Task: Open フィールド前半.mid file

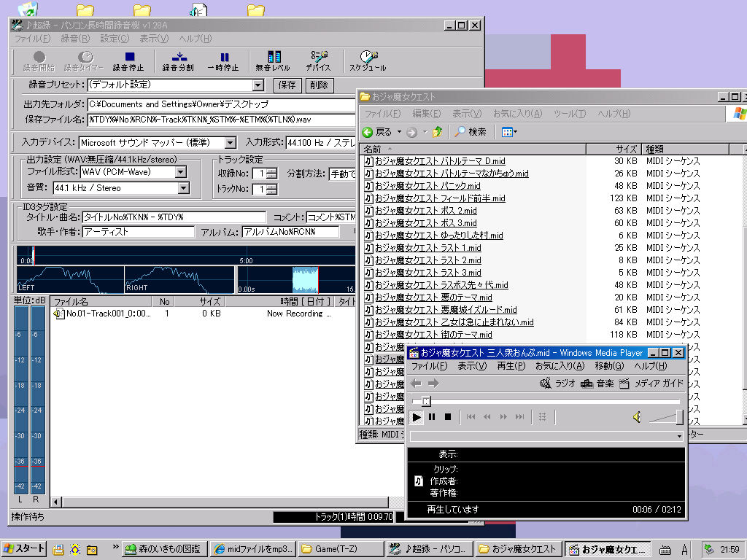Action: point(440,198)
